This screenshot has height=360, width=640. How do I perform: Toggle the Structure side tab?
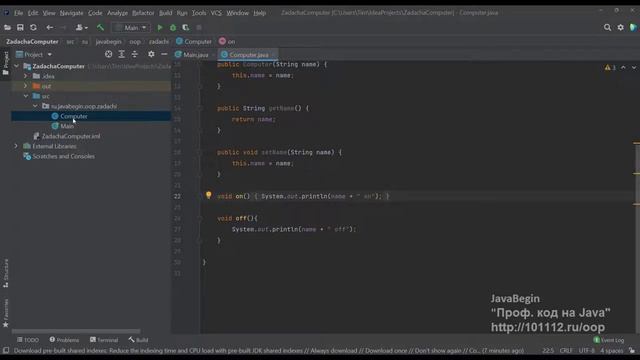coord(6,273)
